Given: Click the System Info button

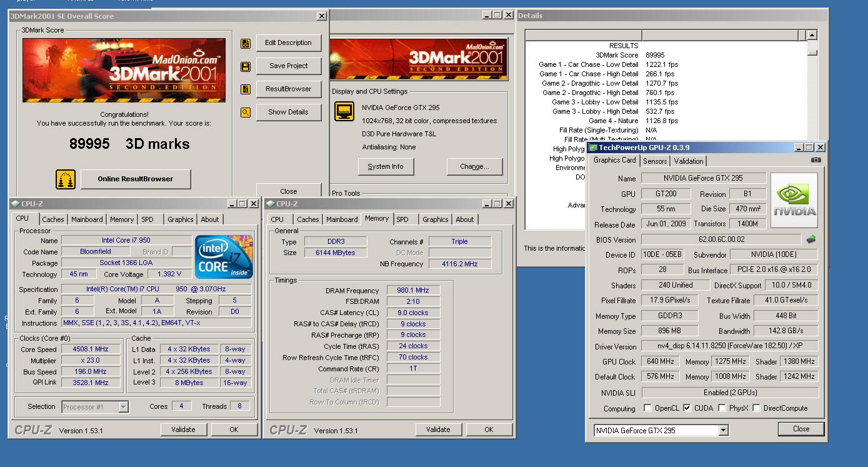Looking at the screenshot, I should click(386, 167).
